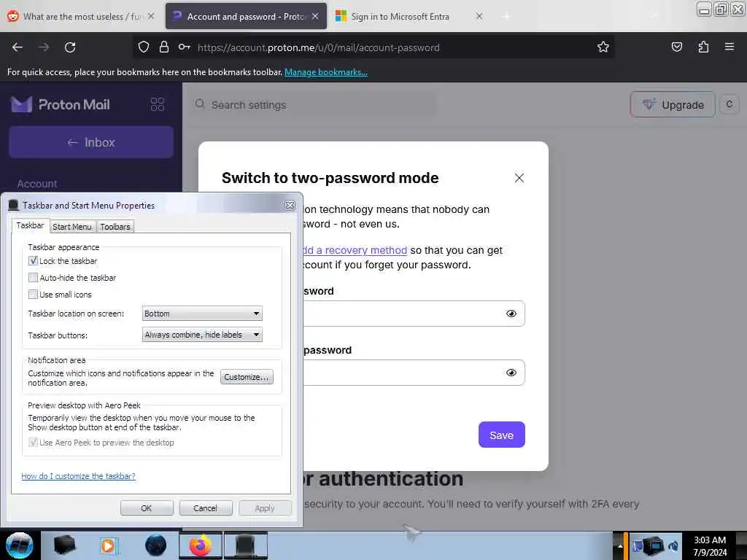Viewport: 747px width, 560px height.
Task: Click the confirm password input field
Action: 414,373
